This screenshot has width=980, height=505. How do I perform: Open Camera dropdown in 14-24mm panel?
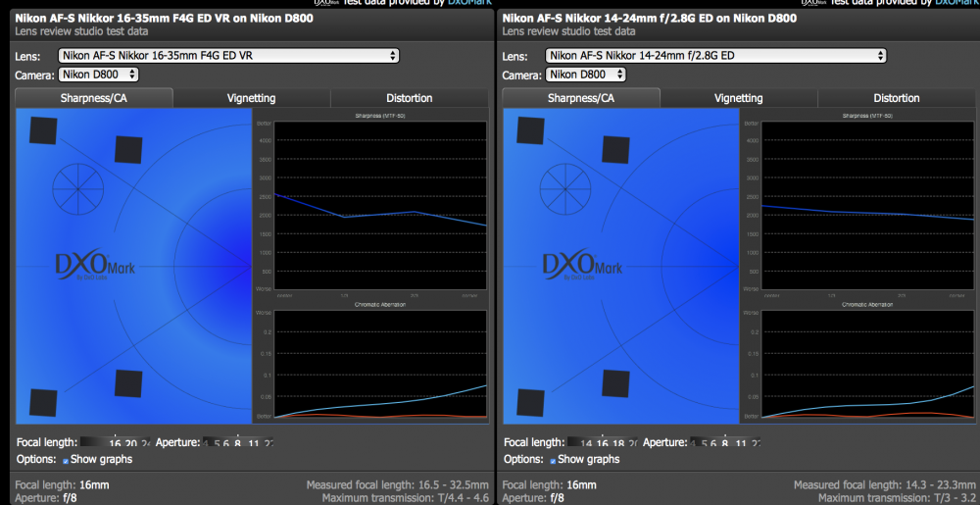click(x=586, y=75)
